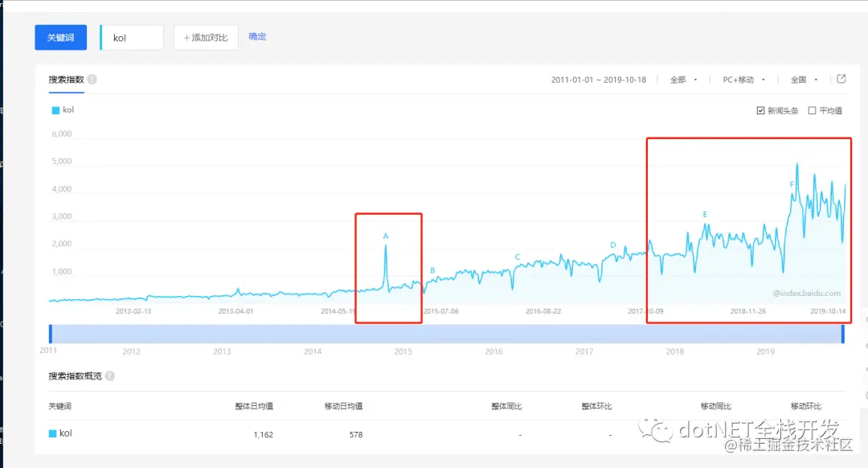Click the 2016-08-22 date axis label

pos(543,311)
